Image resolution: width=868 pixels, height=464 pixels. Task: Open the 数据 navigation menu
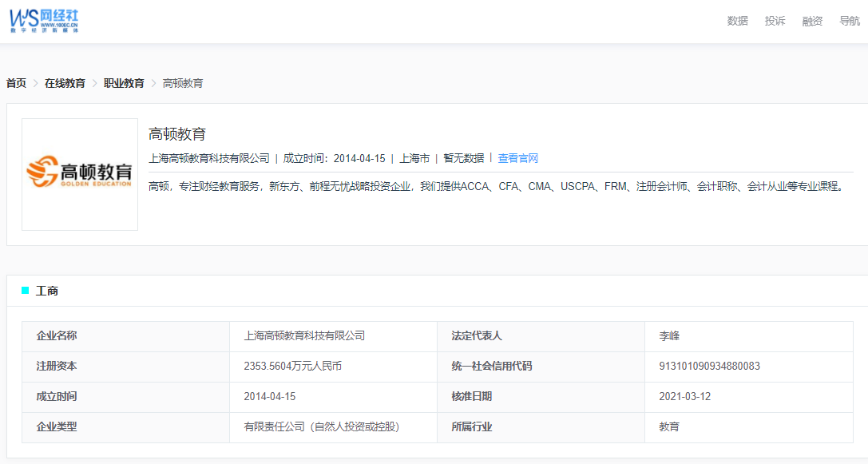(x=737, y=21)
